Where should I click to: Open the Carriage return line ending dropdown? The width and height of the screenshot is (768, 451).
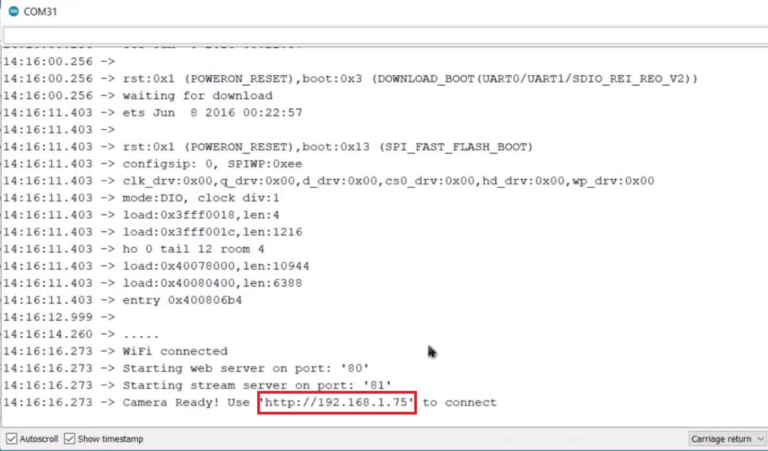(726, 439)
